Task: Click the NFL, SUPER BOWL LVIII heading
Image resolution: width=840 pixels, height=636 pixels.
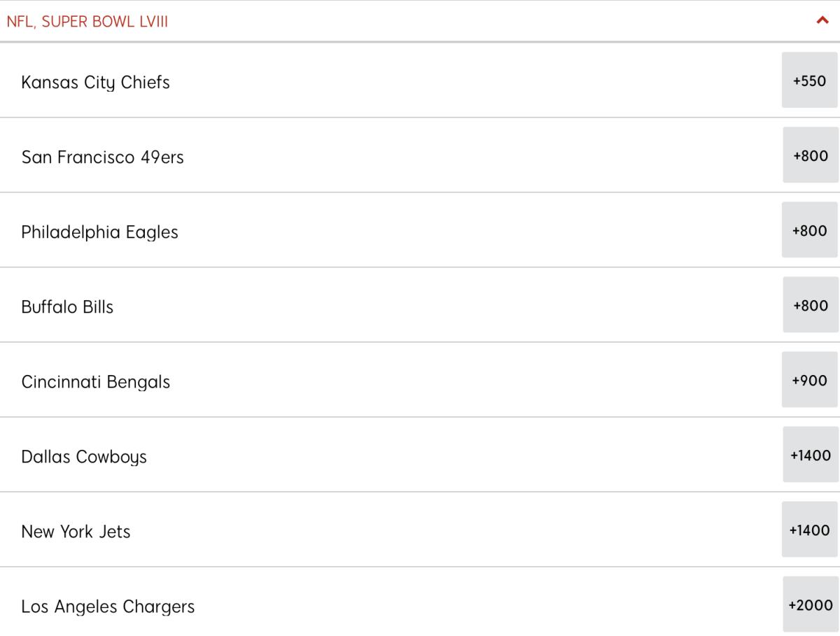Action: pos(87,22)
